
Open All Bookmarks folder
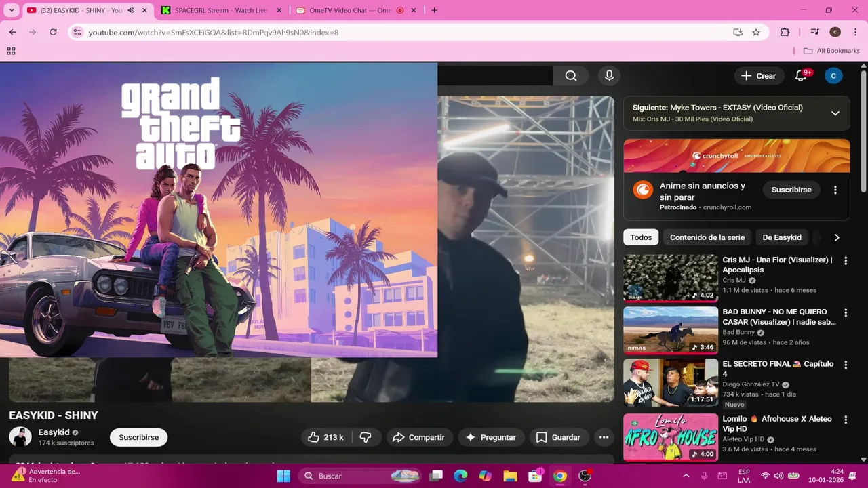[831, 51]
